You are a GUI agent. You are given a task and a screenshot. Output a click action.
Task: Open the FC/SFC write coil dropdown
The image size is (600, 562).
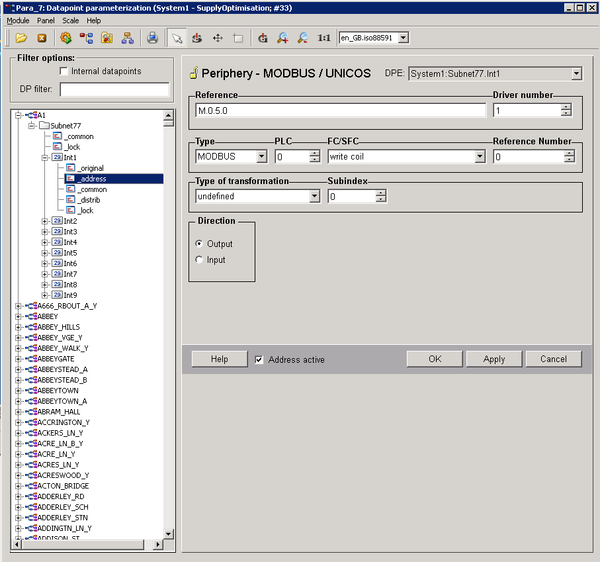pos(480,157)
